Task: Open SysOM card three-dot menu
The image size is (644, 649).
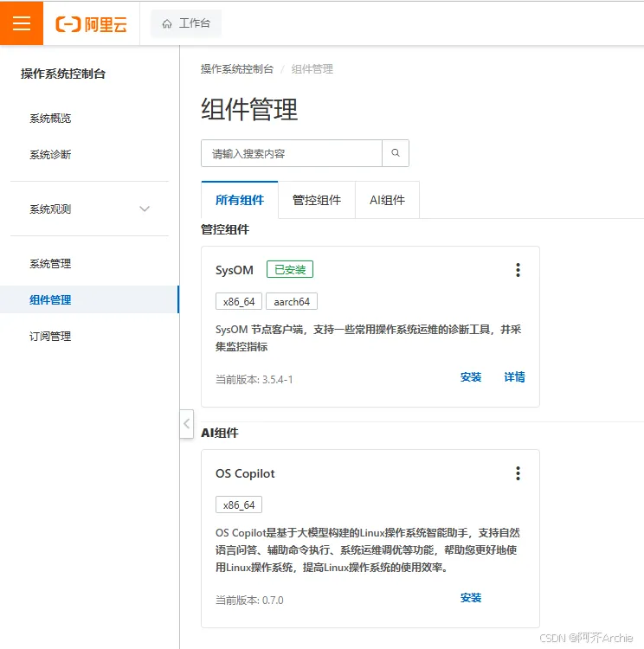Action: click(518, 270)
